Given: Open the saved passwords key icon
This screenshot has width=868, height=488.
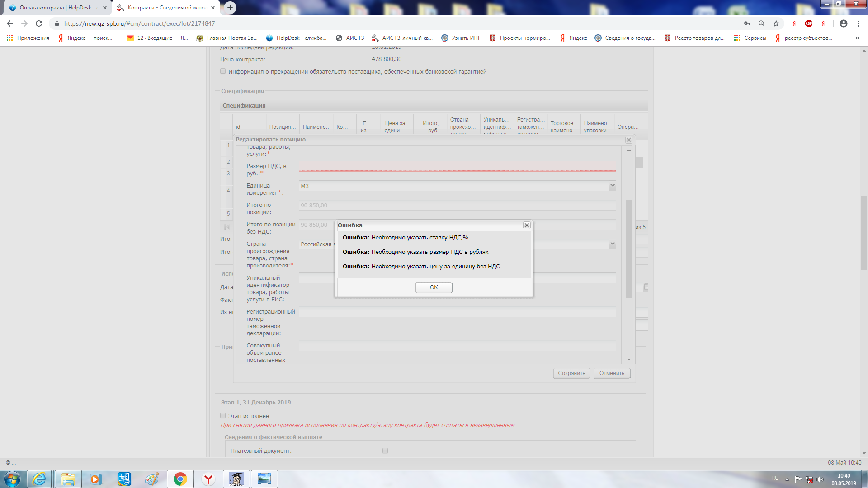Looking at the screenshot, I should 747,23.
